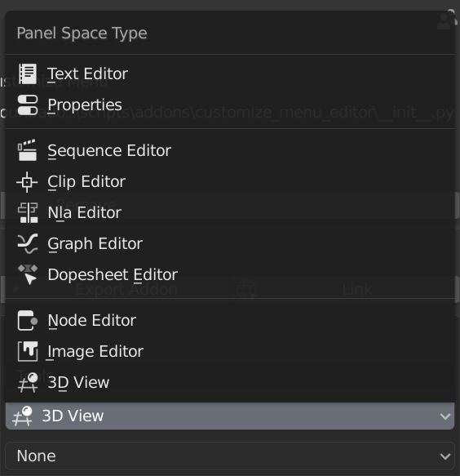
Task: Click the chevron on the 3D View selector
Action: 445,416
